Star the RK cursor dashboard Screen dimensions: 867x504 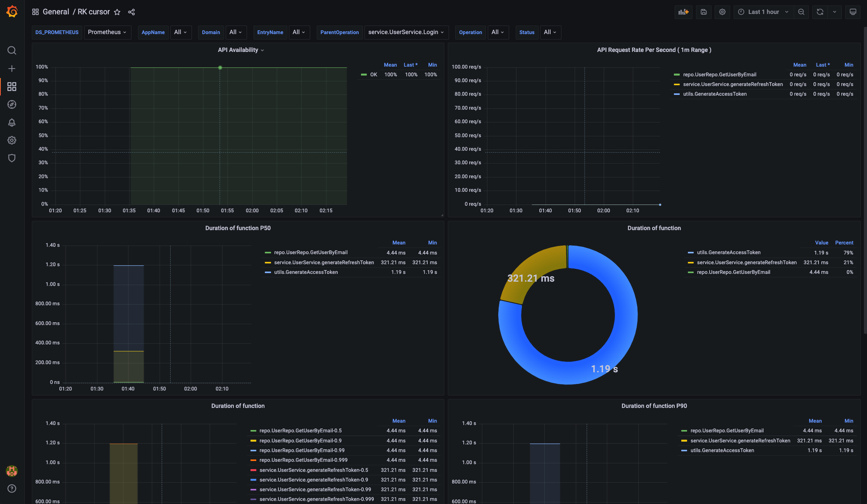pos(117,12)
